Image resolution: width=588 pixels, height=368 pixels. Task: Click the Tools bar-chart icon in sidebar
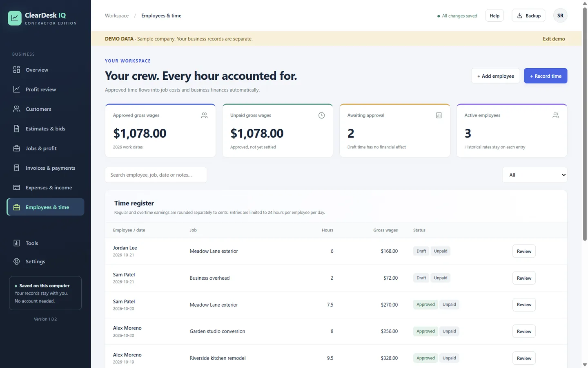[x=16, y=243]
